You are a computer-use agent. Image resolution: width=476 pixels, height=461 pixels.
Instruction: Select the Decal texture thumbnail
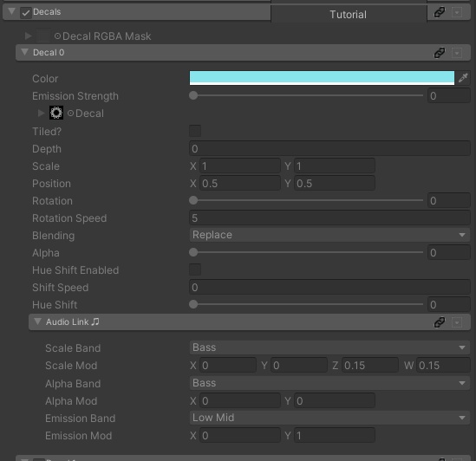point(56,113)
